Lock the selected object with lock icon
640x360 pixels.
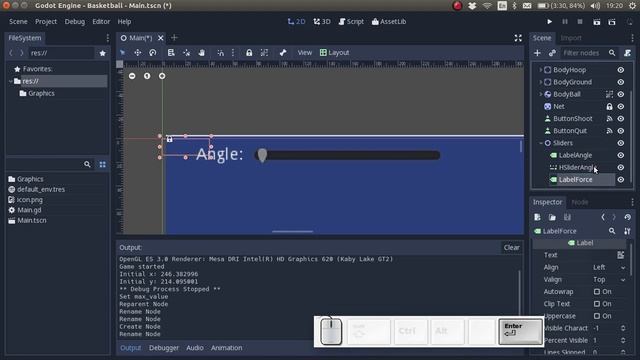tap(249, 53)
